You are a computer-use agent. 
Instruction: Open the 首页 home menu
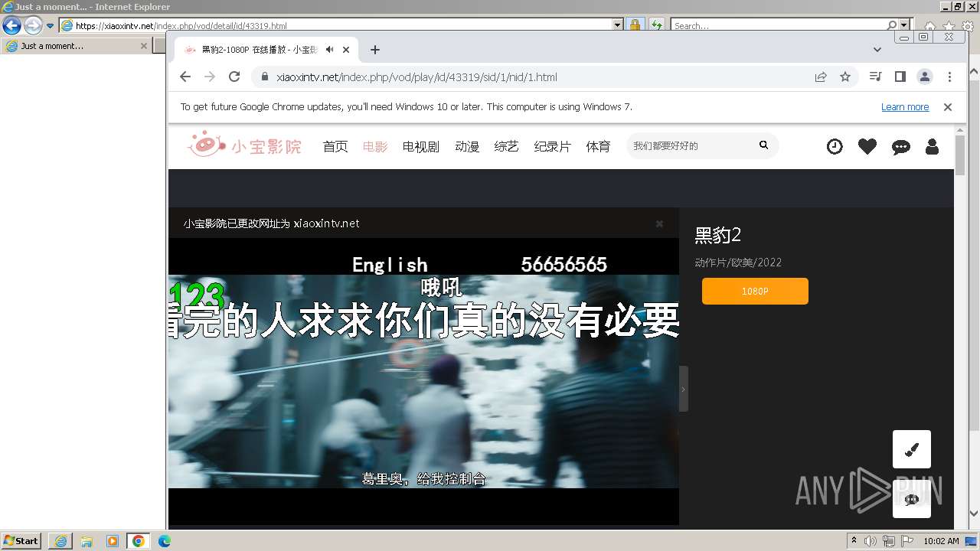pyautogui.click(x=335, y=146)
